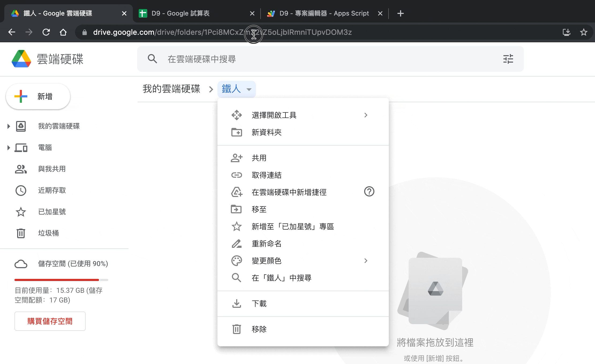The image size is (595, 364).
Task: Expand 變更顏色 submenu arrow
Action: point(366,261)
